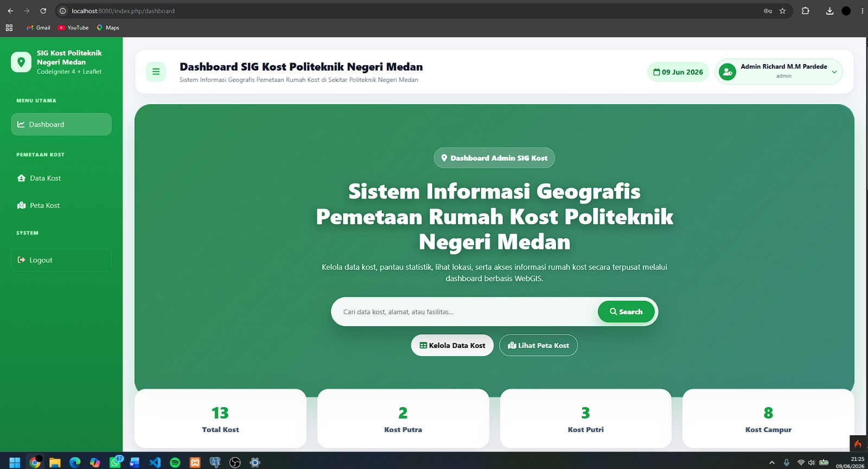
Task: Go back in the browser
Action: tap(10, 11)
